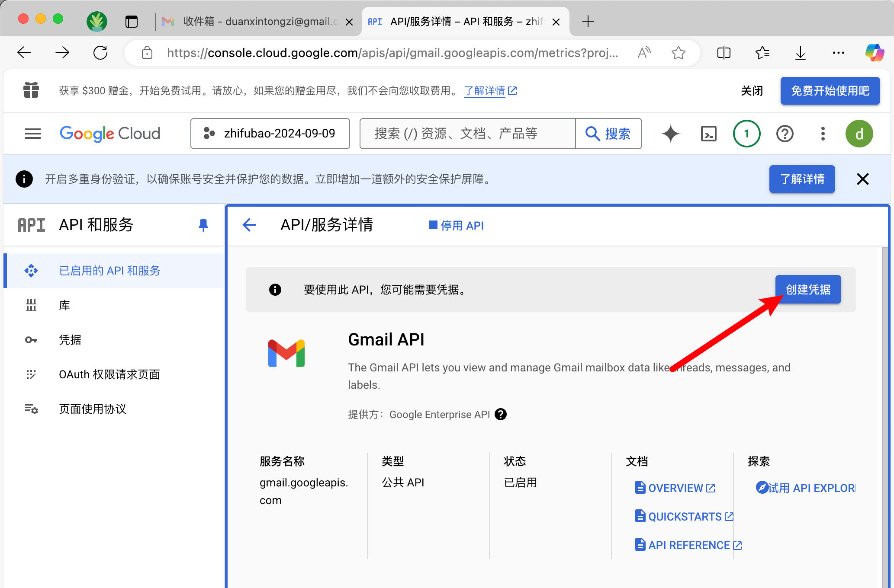Unpin API 和服务 with the pin icon
Screen dimensions: 894x588
(x=203, y=225)
